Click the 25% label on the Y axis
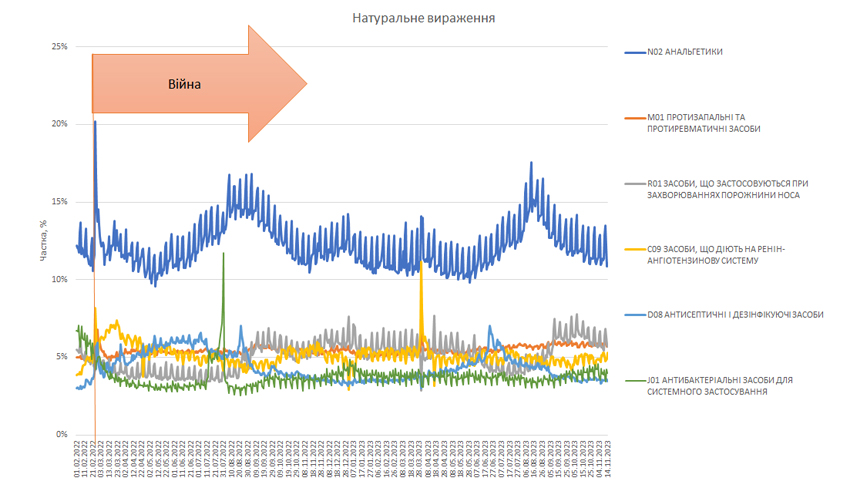Screen dimensions: 850x488 point(59,47)
